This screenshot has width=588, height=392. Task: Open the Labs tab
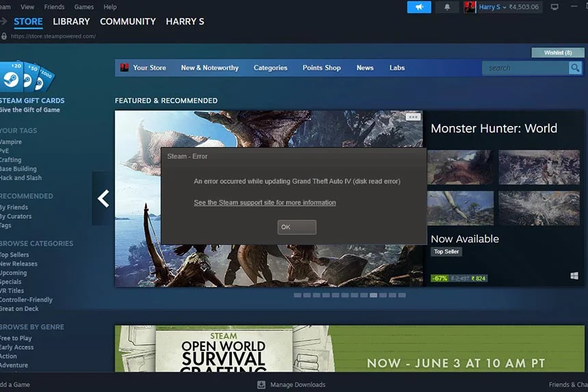[397, 68]
